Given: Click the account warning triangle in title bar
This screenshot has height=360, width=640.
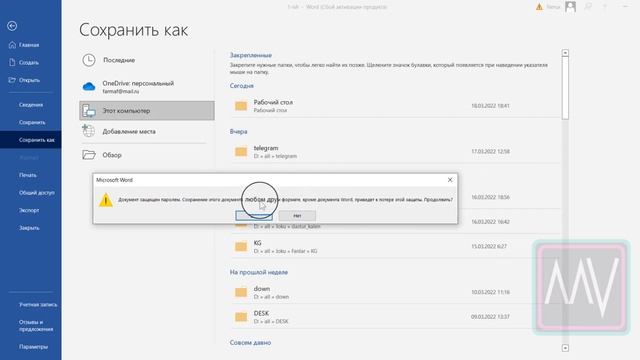Looking at the screenshot, I should click(x=539, y=7).
